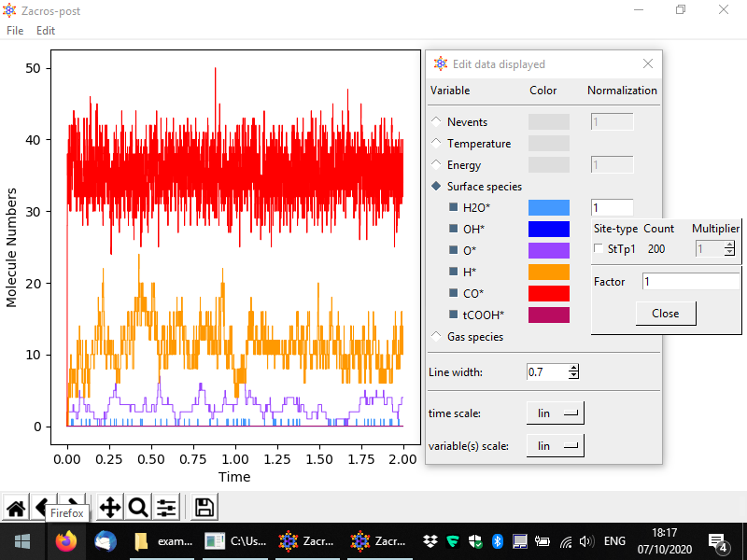The height and width of the screenshot is (560, 747).
Task: Activate the Zoom magnifier tool
Action: 138,508
